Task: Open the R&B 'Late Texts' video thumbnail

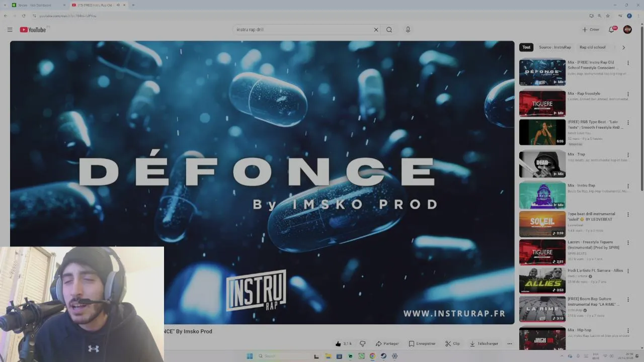Action: (542, 132)
